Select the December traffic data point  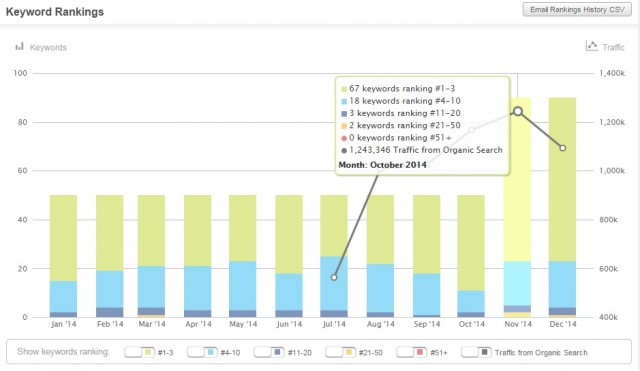[x=562, y=148]
